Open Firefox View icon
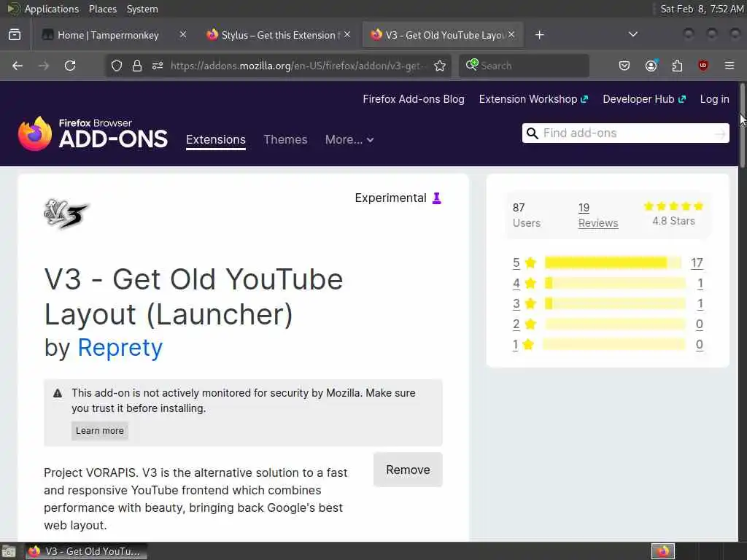 (15, 35)
